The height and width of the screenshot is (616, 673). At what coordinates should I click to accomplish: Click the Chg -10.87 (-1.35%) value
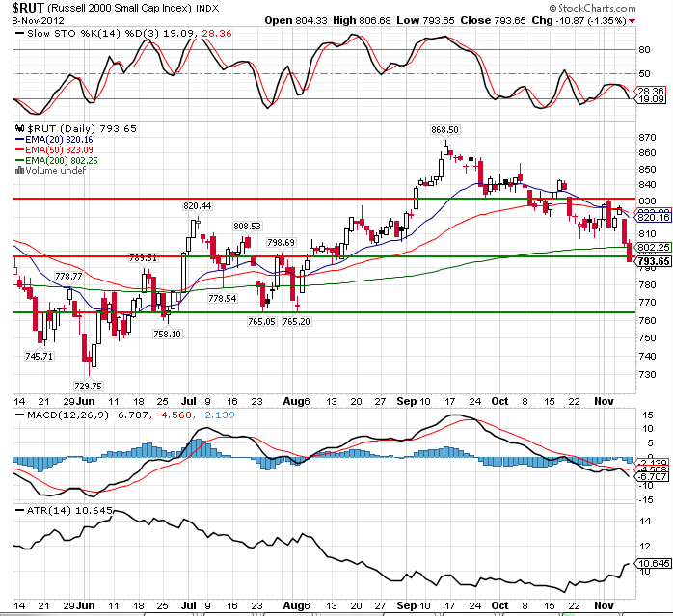point(579,20)
